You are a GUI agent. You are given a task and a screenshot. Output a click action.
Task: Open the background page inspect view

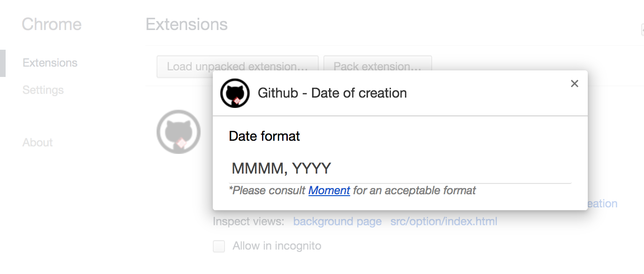337,221
